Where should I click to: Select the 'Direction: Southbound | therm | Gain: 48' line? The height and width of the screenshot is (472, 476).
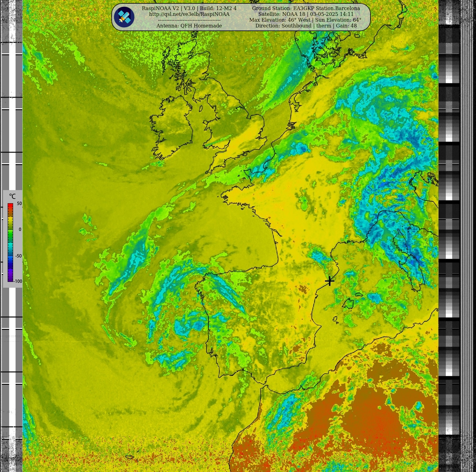pos(306,26)
